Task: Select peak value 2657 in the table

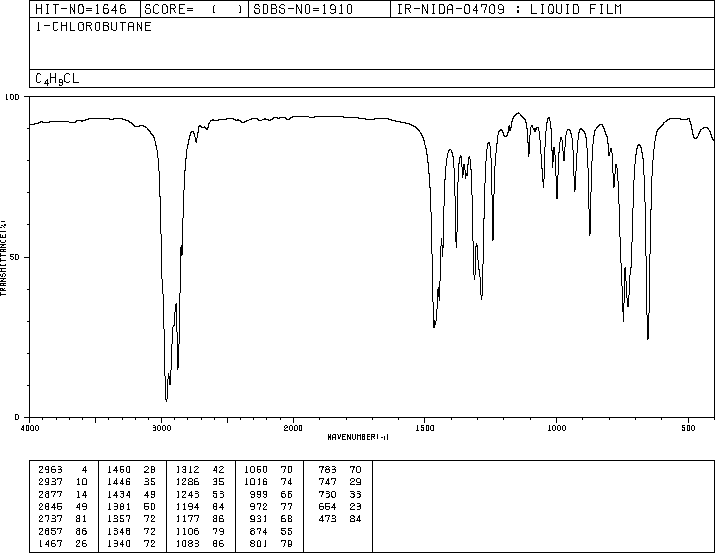Action: pos(51,531)
